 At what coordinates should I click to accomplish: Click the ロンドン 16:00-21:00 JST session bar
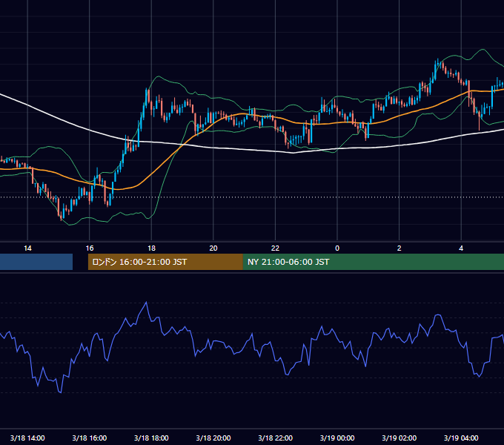coord(165,262)
